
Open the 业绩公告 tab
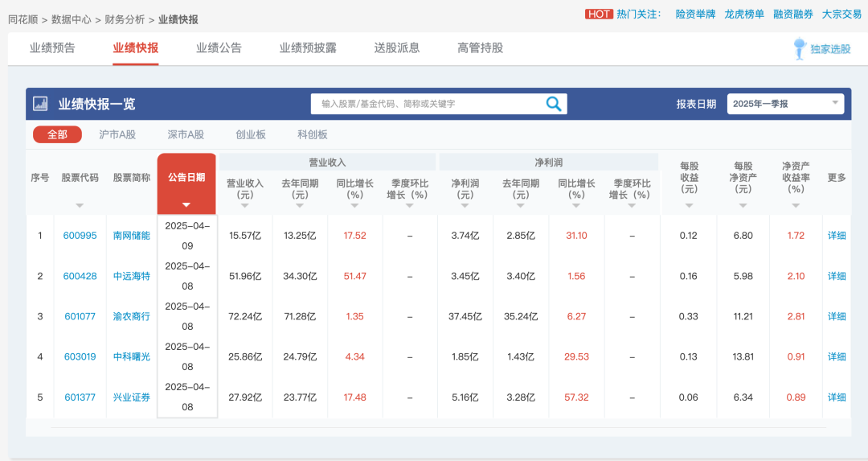pos(219,48)
